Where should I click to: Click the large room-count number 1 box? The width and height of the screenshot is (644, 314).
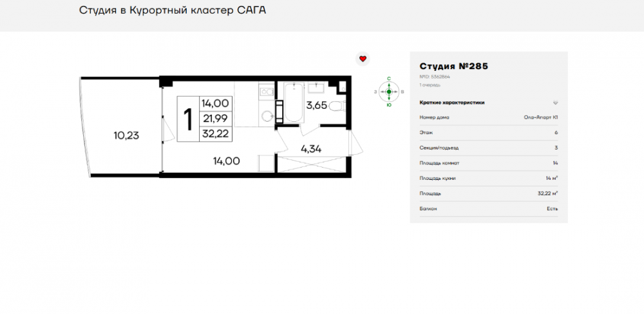click(189, 119)
